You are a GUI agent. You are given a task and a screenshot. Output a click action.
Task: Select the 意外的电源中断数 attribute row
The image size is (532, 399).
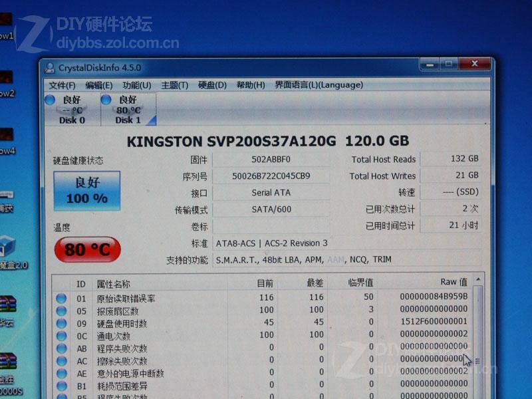(262, 372)
